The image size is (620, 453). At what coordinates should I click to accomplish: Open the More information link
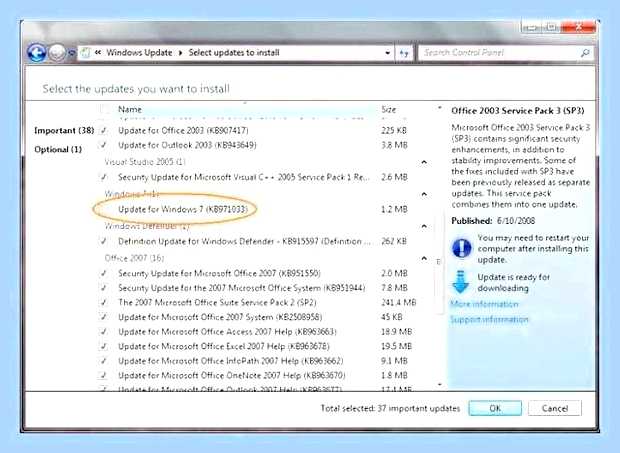484,304
